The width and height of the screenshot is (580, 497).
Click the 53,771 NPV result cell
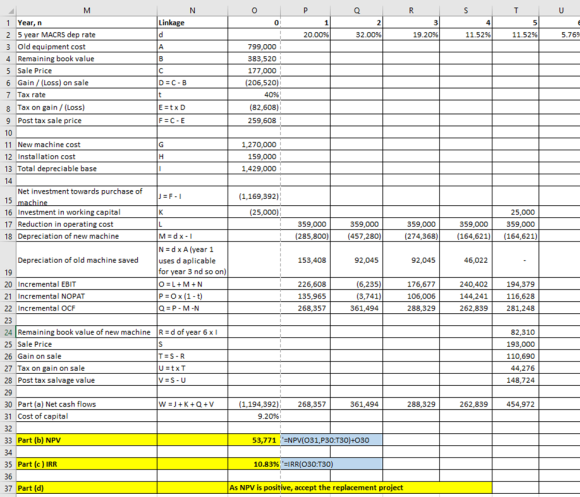[x=254, y=440]
